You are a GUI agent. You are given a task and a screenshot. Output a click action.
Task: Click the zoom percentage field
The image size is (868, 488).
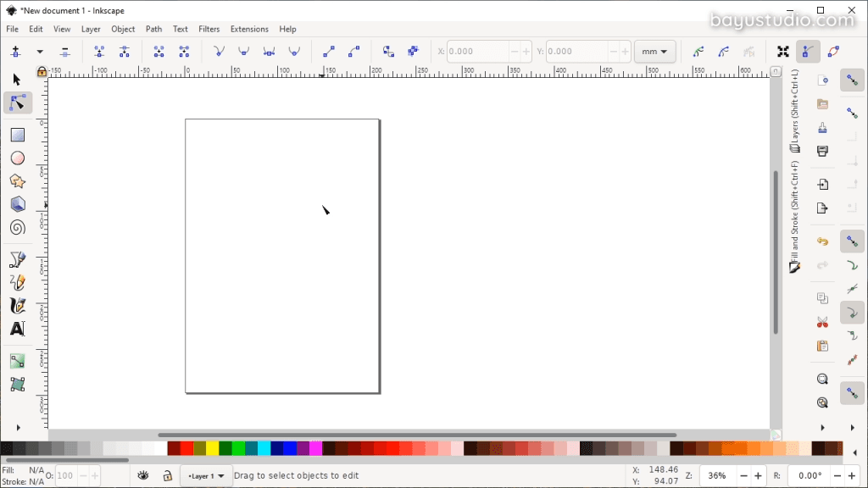(x=718, y=476)
